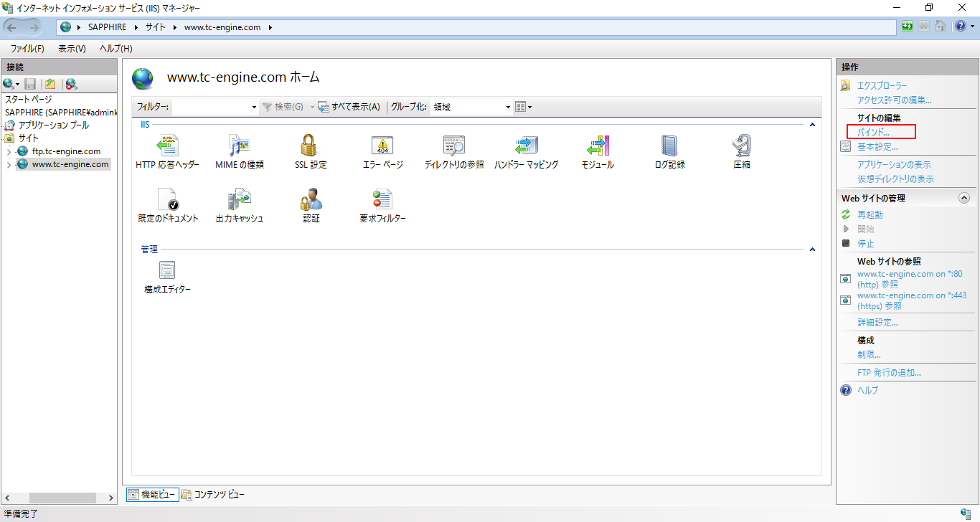The height and width of the screenshot is (522, 980).
Task: Click FTP 発行の追加... link
Action: coord(889,372)
